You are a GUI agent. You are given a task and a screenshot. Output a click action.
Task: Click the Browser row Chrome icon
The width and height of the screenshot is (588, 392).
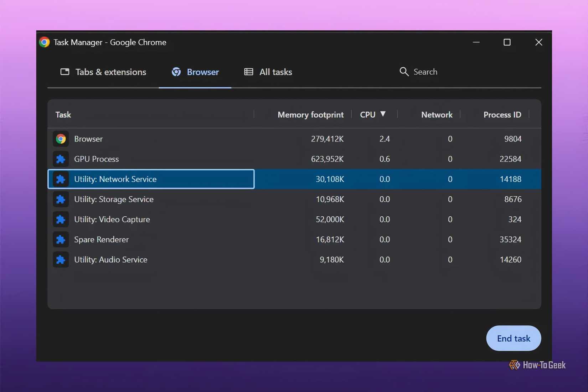pos(61,139)
